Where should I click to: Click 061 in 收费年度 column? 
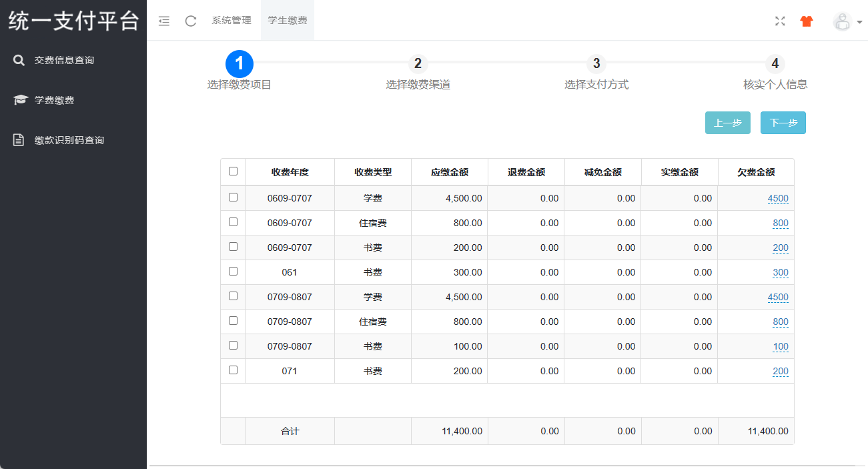coord(290,272)
